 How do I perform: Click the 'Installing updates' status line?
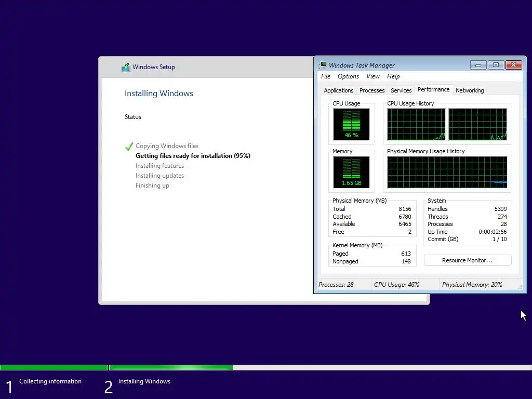[x=159, y=176]
